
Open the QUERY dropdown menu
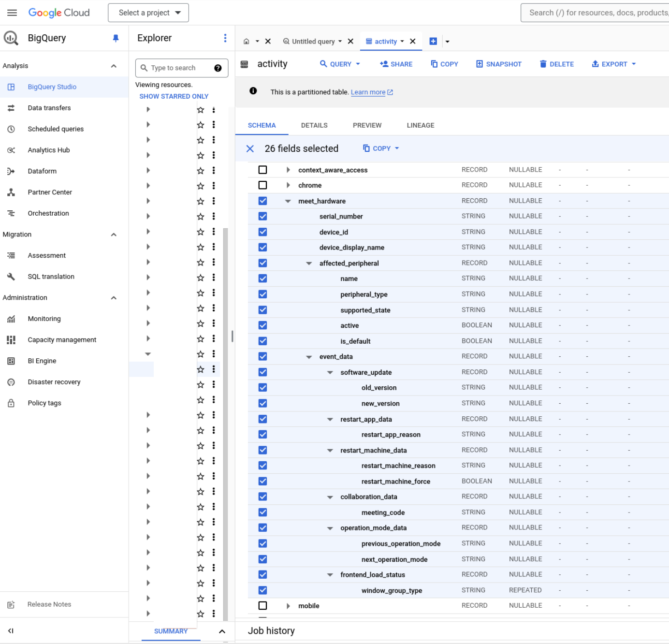(340, 64)
